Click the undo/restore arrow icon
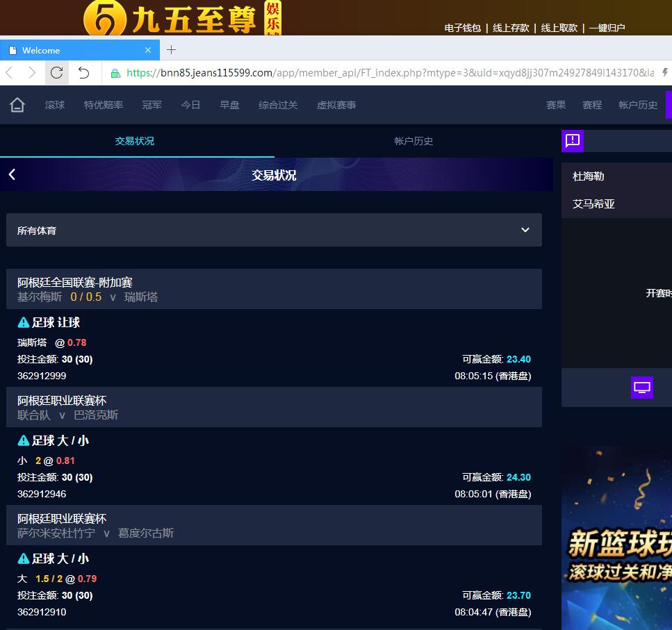The image size is (672, 630). click(x=83, y=73)
